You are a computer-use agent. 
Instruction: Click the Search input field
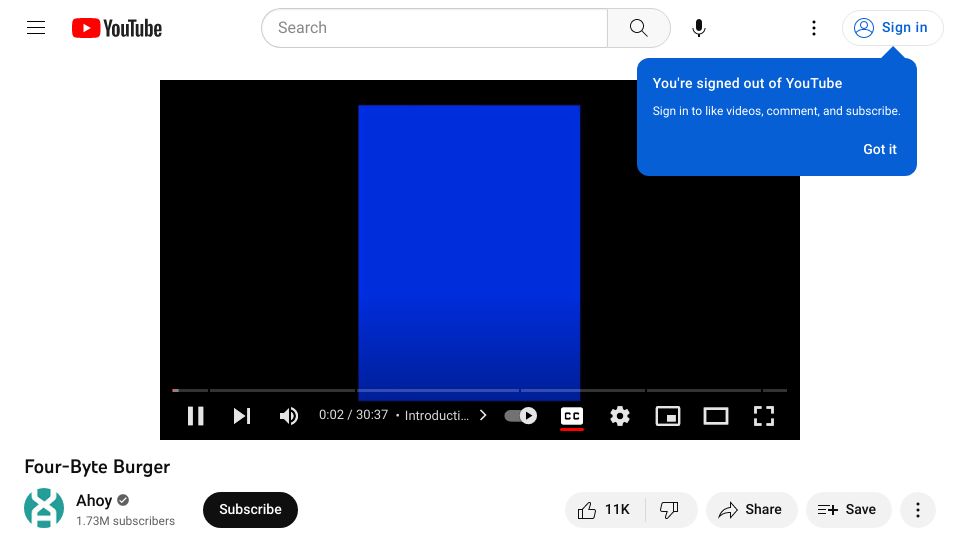tap(434, 28)
